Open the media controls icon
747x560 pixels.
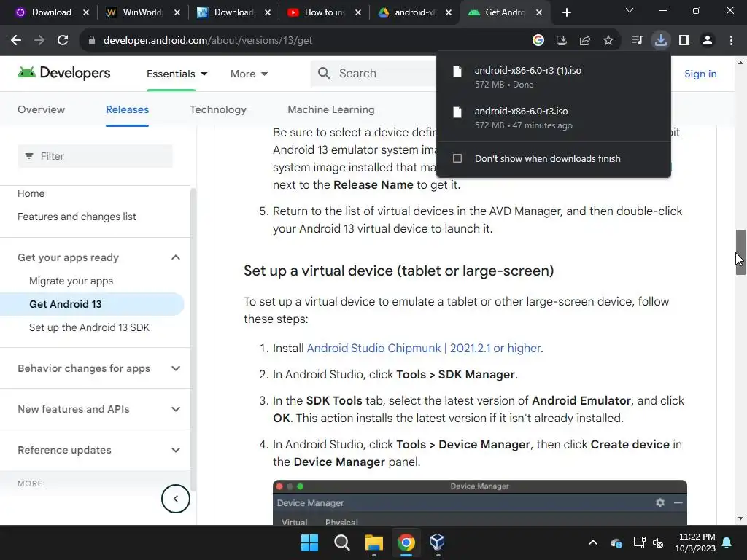click(637, 41)
